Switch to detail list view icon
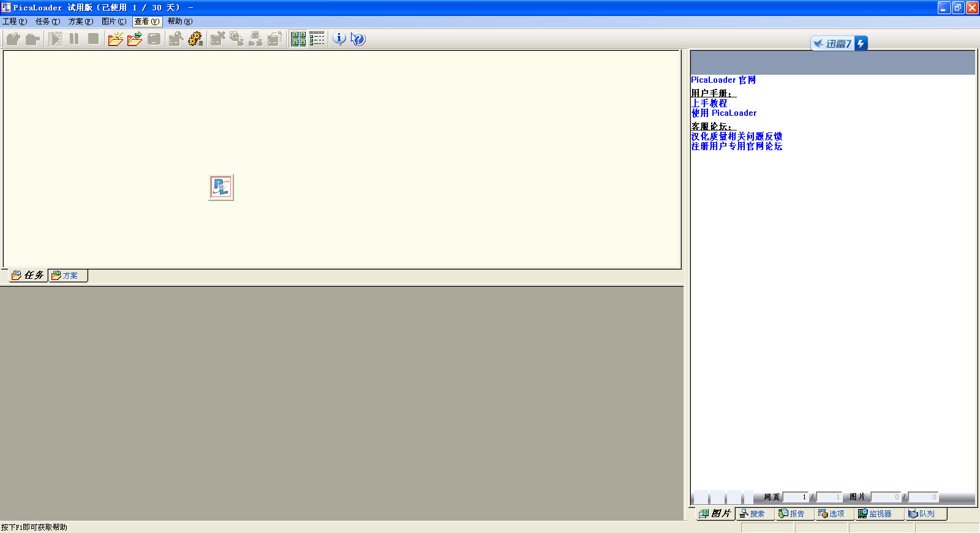This screenshot has height=533, width=980. point(317,39)
